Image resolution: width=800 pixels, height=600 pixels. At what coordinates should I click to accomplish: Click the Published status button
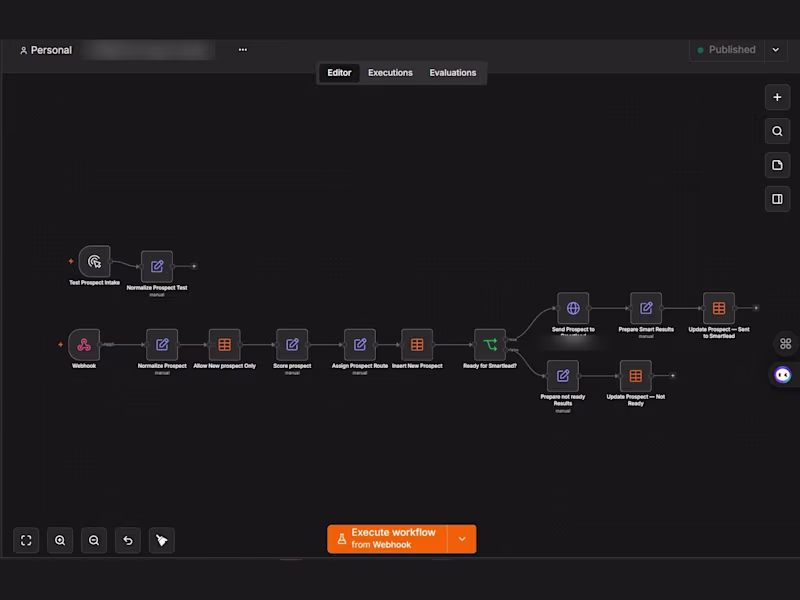tap(727, 49)
